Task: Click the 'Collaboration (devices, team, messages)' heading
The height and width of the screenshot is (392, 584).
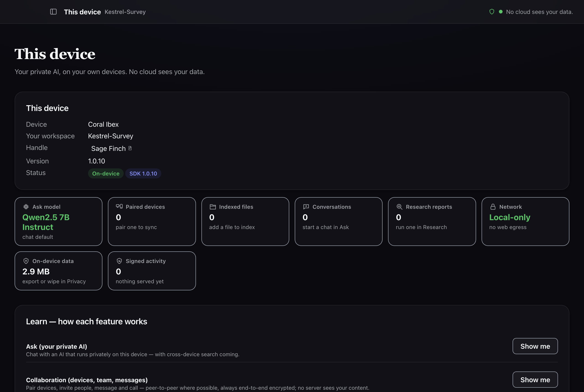Action: tap(87, 380)
